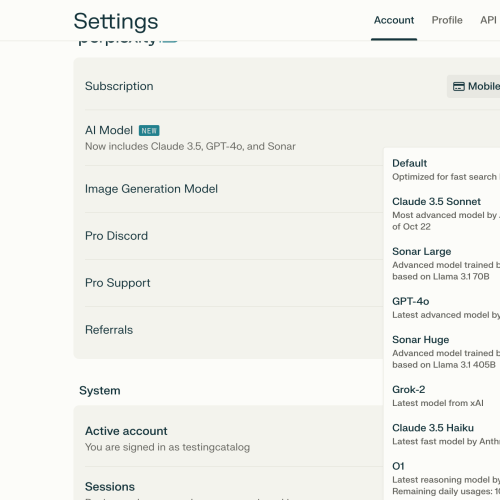Click 'You are signed in as testingcatalog' text
The height and width of the screenshot is (500, 500).
pos(167,447)
